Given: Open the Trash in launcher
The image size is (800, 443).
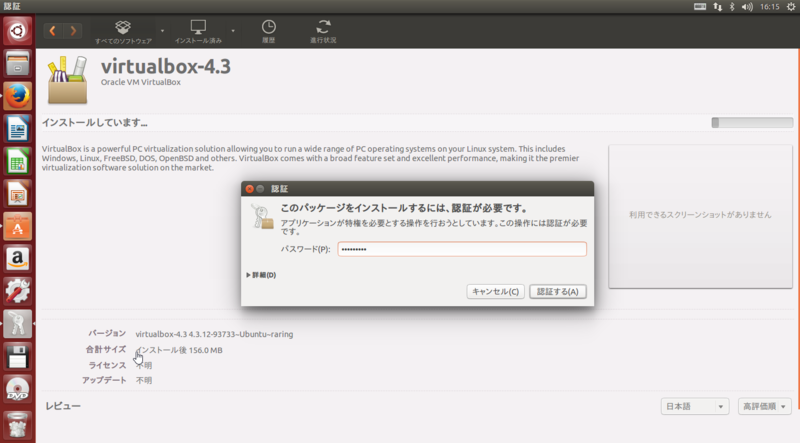Looking at the screenshot, I should tap(17, 425).
